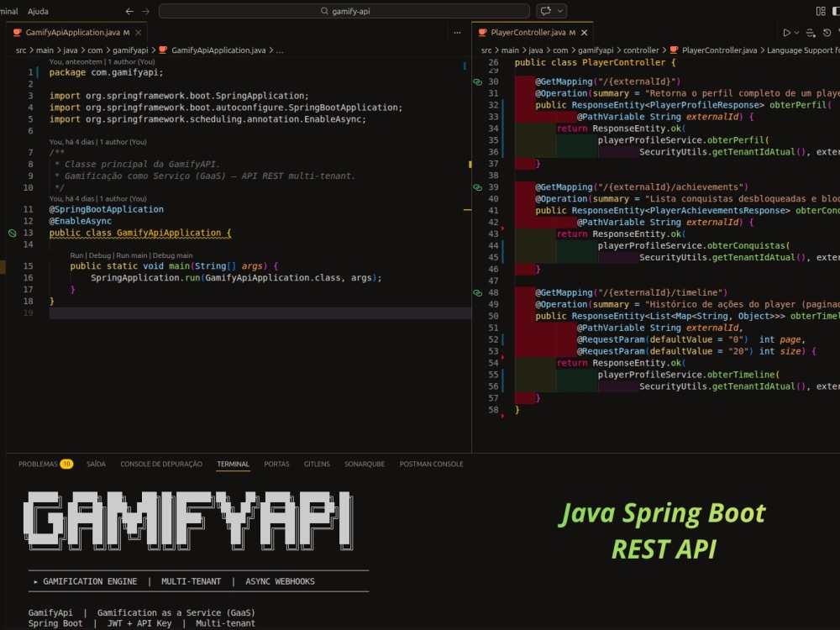This screenshot has width=840, height=630.
Task: Click the ellipsis breadcrumb in left editor
Action: click(x=280, y=50)
